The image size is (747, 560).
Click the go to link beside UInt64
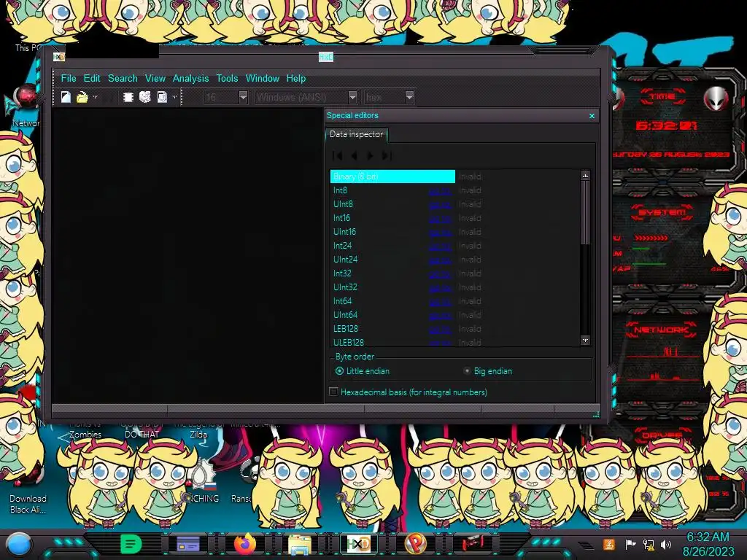(440, 315)
